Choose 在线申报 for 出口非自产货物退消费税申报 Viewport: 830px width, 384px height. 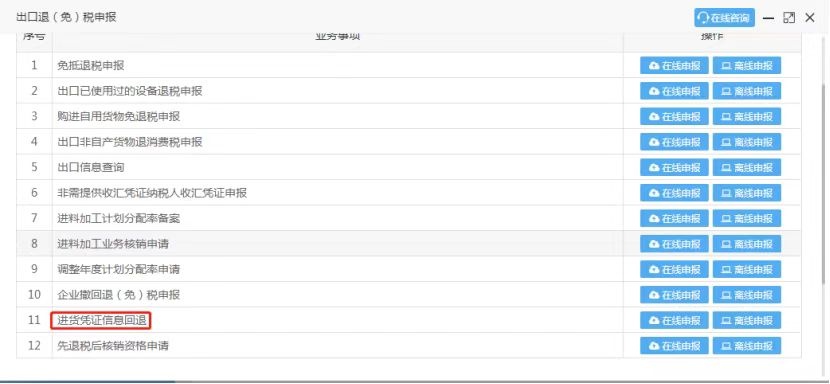point(674,142)
